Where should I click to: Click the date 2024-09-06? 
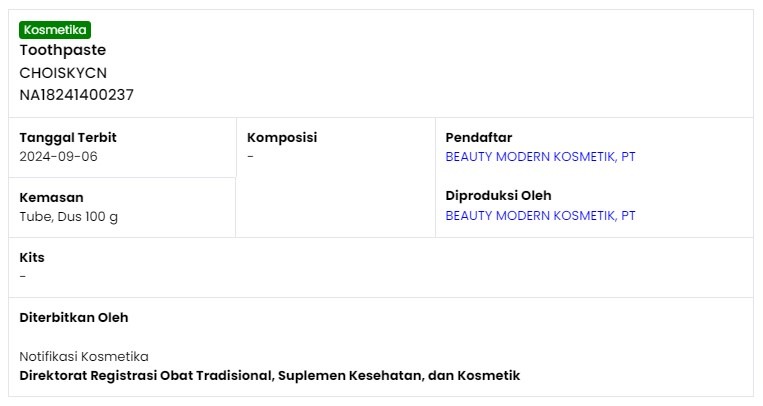(58, 156)
